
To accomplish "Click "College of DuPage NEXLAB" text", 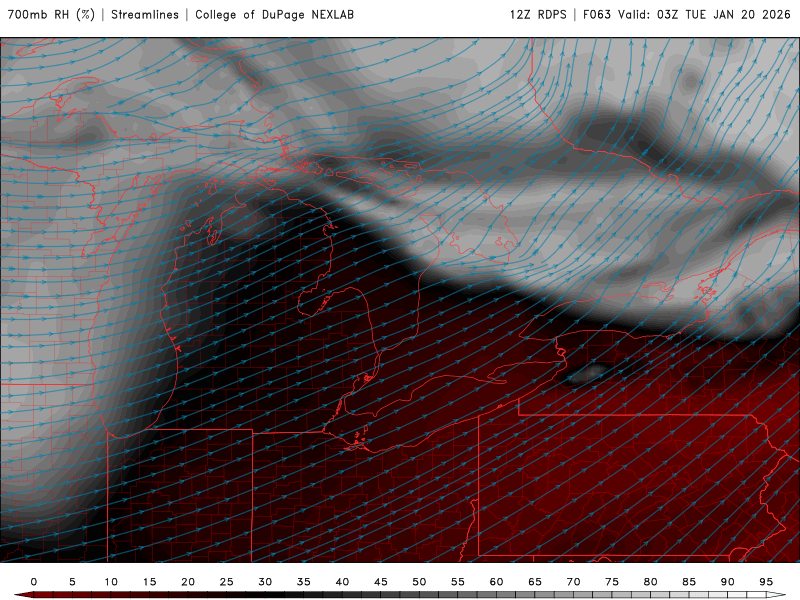I will (274, 14).
